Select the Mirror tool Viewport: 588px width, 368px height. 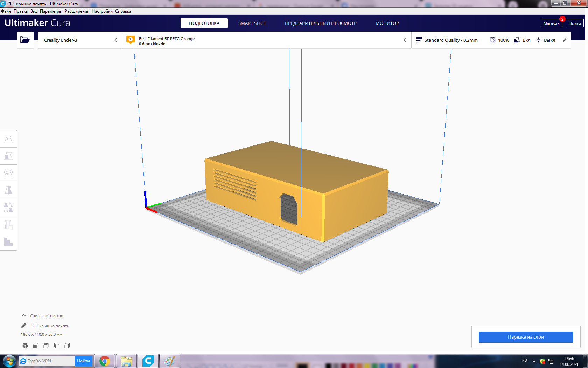point(8,190)
